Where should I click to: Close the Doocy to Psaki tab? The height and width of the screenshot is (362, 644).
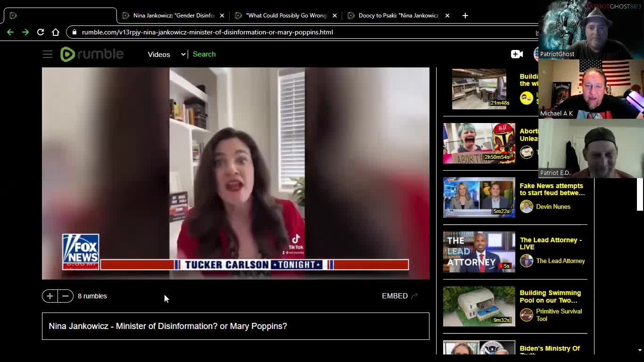click(447, 16)
